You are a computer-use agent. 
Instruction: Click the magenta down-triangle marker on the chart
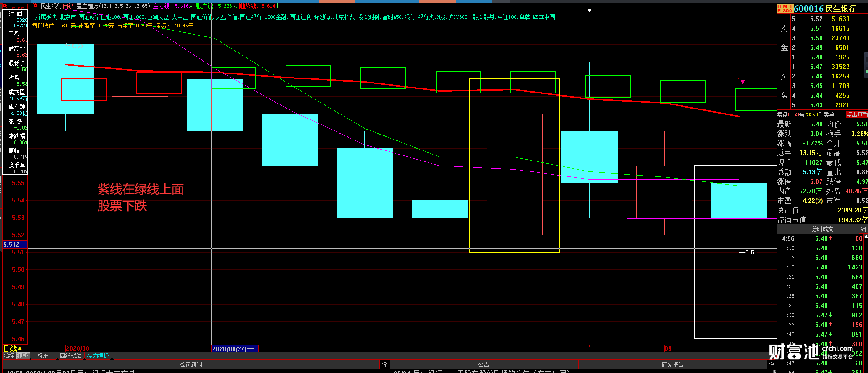pyautogui.click(x=743, y=82)
